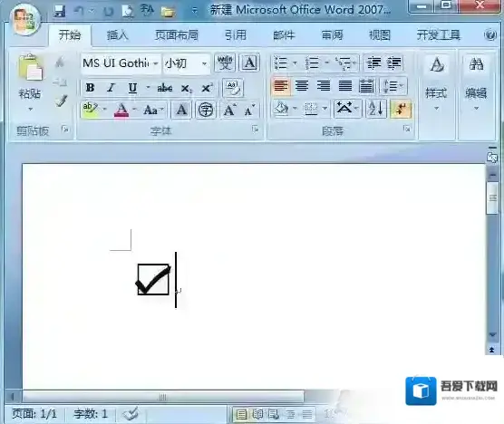Open Change Case Aa menu
The height and width of the screenshot is (424, 504).
click(153, 111)
